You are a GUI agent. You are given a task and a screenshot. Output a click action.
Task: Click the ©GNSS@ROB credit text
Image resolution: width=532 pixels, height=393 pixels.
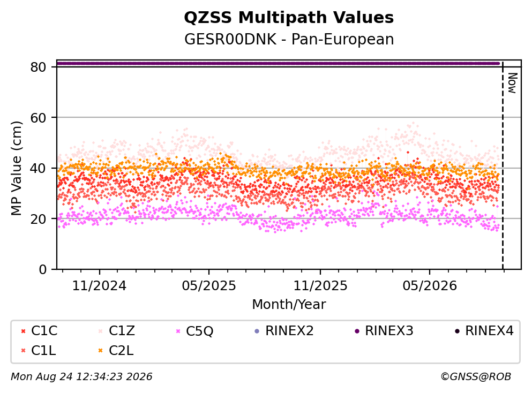tap(476, 377)
